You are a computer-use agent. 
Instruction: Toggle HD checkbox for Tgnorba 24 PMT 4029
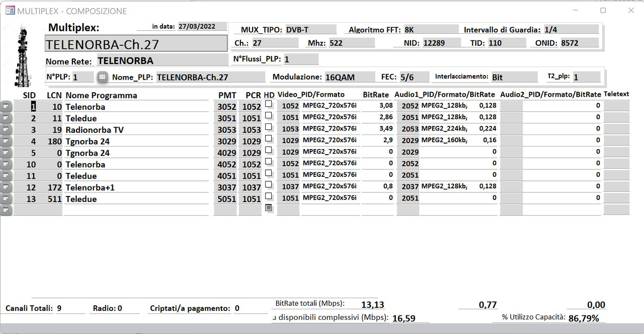tap(269, 150)
